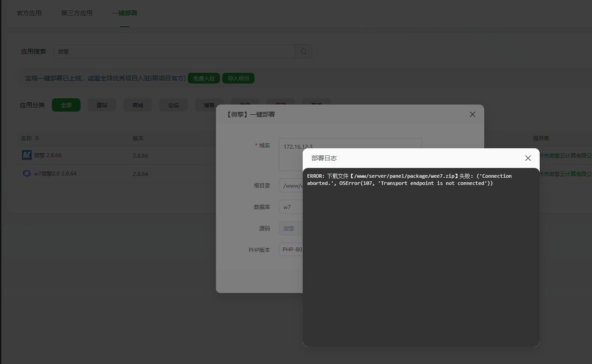Screen dimensions: 592x364
Task: Close the 部署日志 log dialog
Action: [x=528, y=158]
